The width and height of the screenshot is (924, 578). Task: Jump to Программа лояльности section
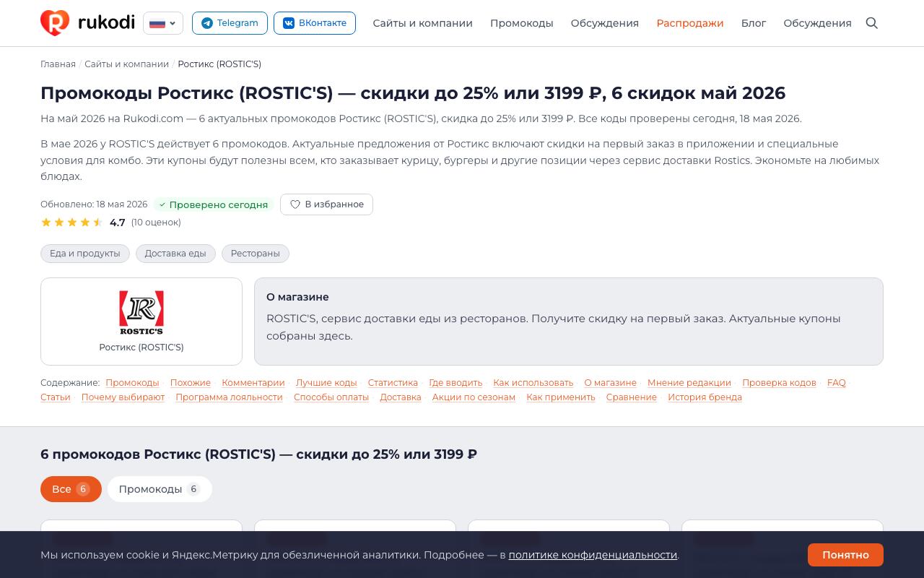click(229, 397)
